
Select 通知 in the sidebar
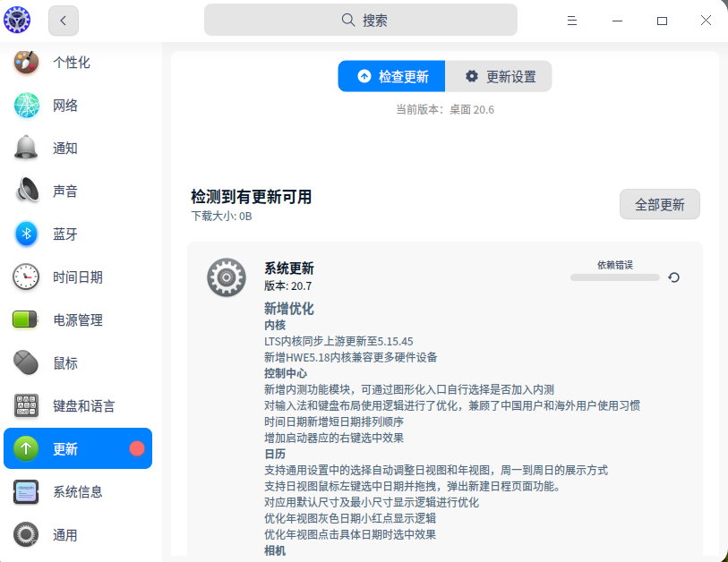(x=65, y=148)
